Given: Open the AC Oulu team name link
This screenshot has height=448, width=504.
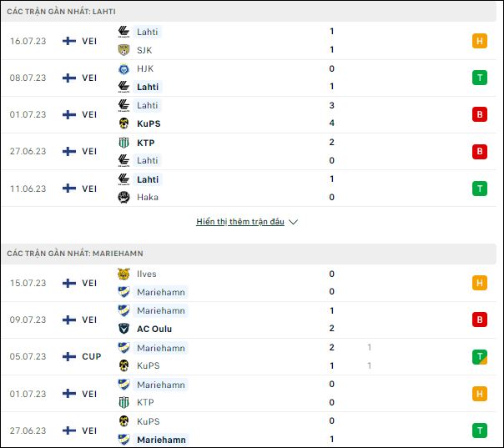Looking at the screenshot, I should point(154,329).
